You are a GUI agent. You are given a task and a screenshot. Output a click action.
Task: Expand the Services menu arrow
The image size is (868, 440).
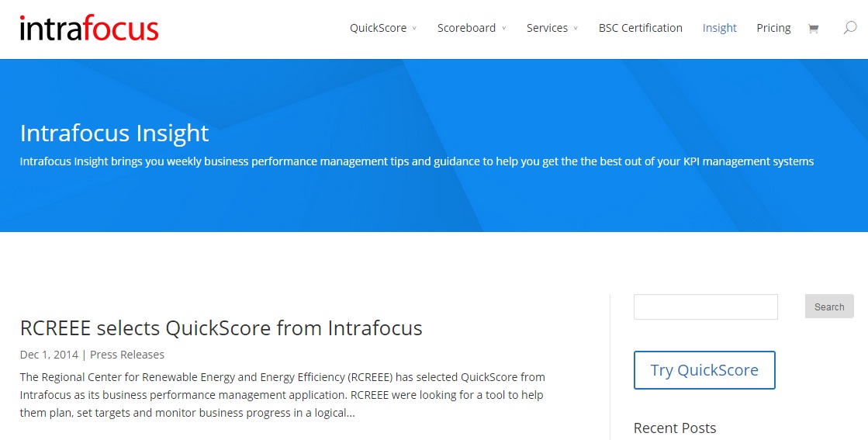click(x=576, y=28)
